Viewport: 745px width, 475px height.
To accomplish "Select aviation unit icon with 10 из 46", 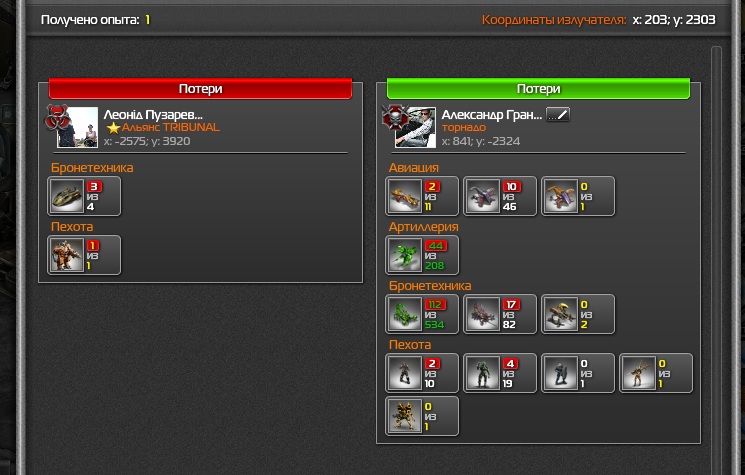I will (482, 196).
